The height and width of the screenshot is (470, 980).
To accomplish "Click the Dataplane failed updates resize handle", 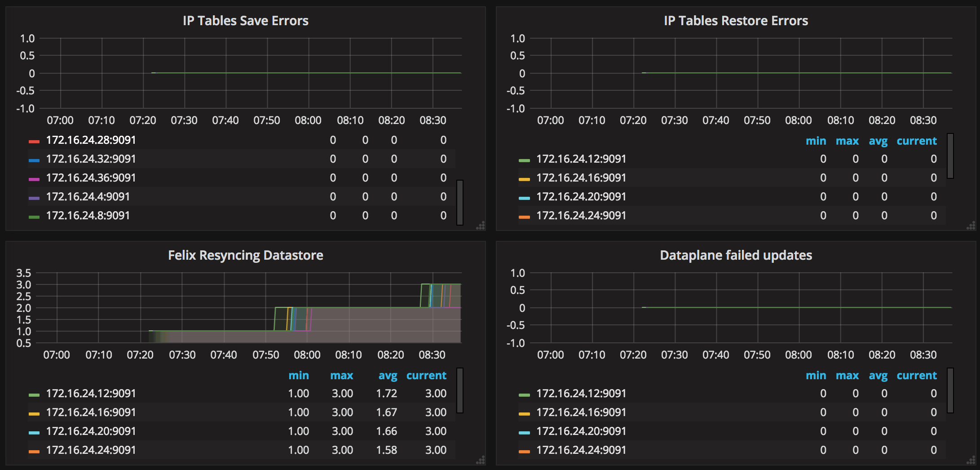I will tap(971, 460).
